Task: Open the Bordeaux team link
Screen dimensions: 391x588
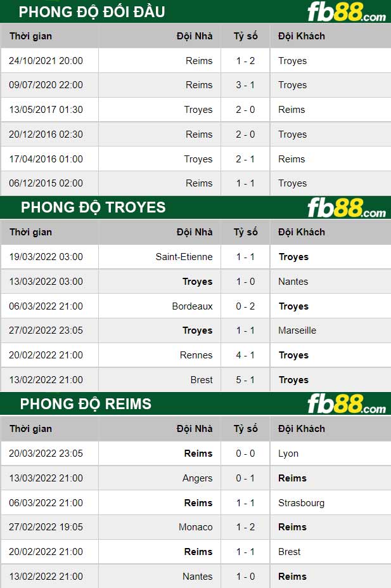Action: [192, 306]
